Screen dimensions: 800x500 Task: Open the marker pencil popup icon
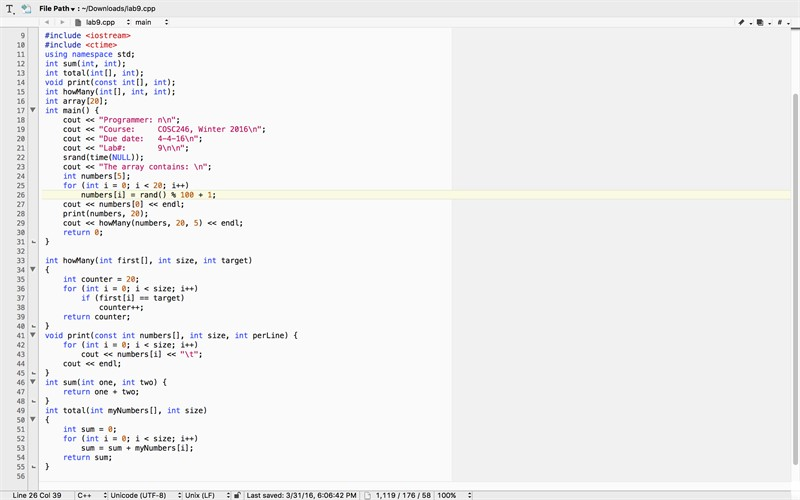[744, 22]
